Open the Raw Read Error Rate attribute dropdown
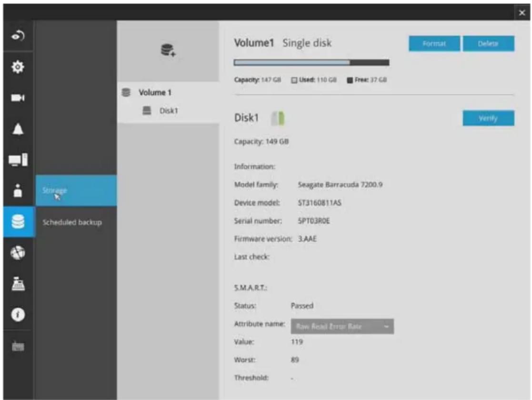 (x=342, y=326)
